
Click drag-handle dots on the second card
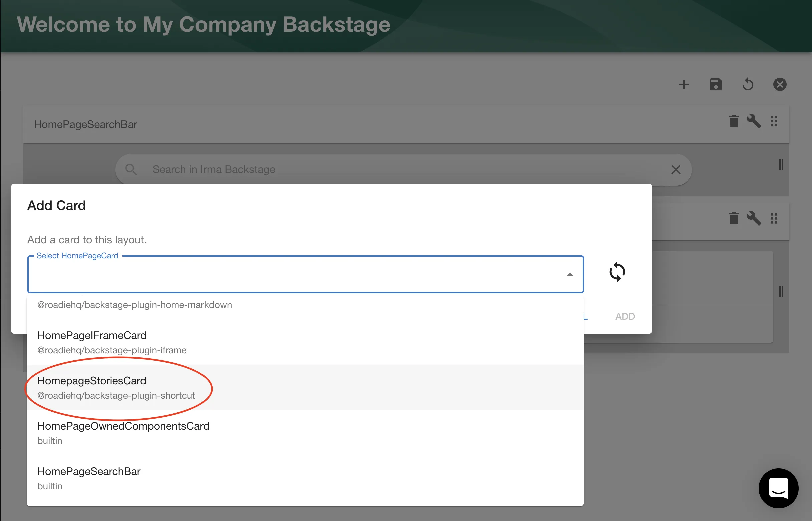coord(774,218)
